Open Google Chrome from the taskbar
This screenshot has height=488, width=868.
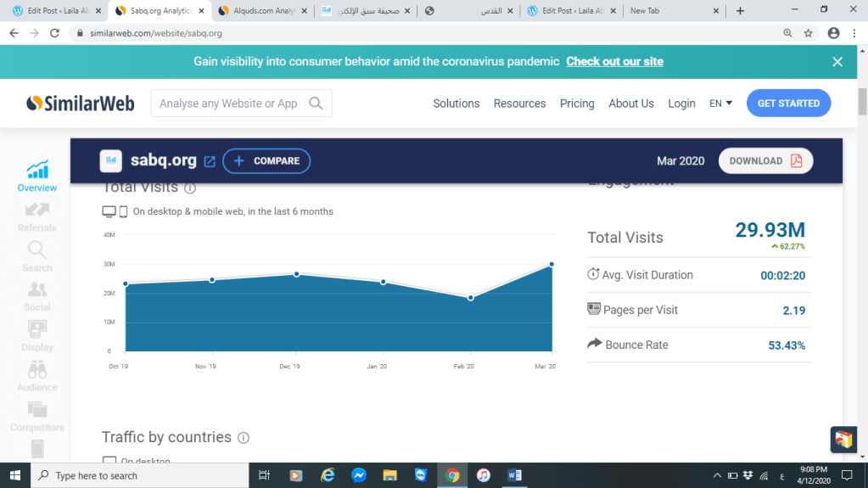click(452, 475)
